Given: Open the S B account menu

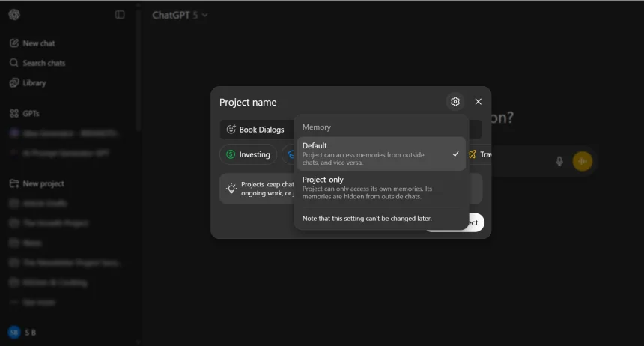Looking at the screenshot, I should point(22,332).
